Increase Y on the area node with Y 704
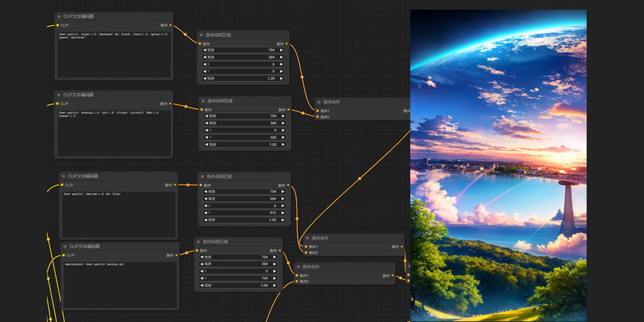This screenshot has height=322, width=644. click(x=274, y=278)
